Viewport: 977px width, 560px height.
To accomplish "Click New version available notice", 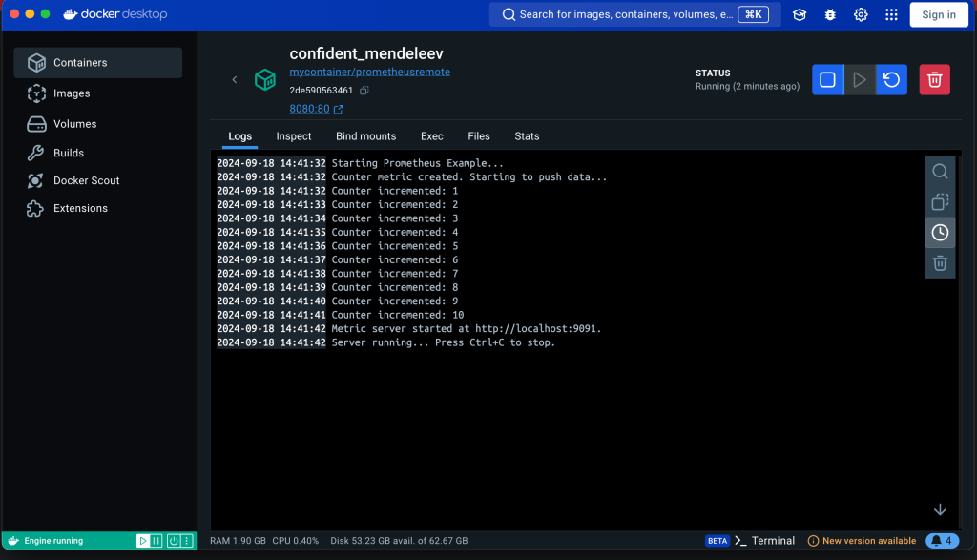I will (862, 541).
